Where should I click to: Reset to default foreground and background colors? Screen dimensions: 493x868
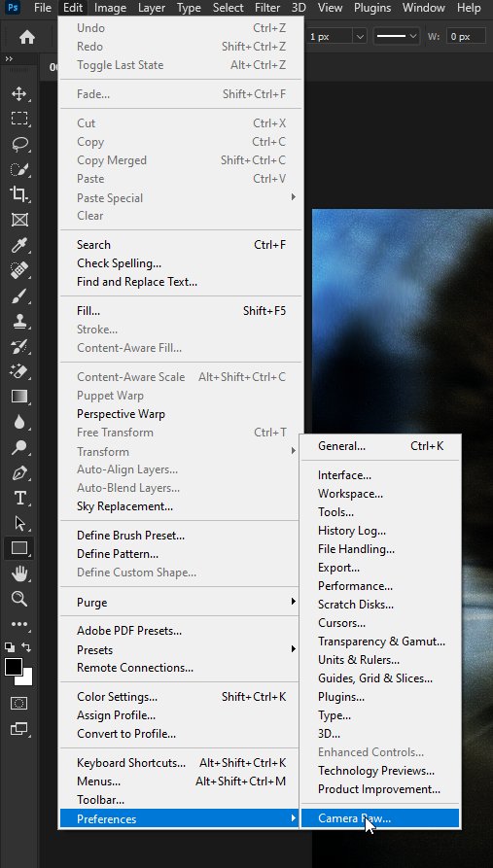tap(10, 646)
